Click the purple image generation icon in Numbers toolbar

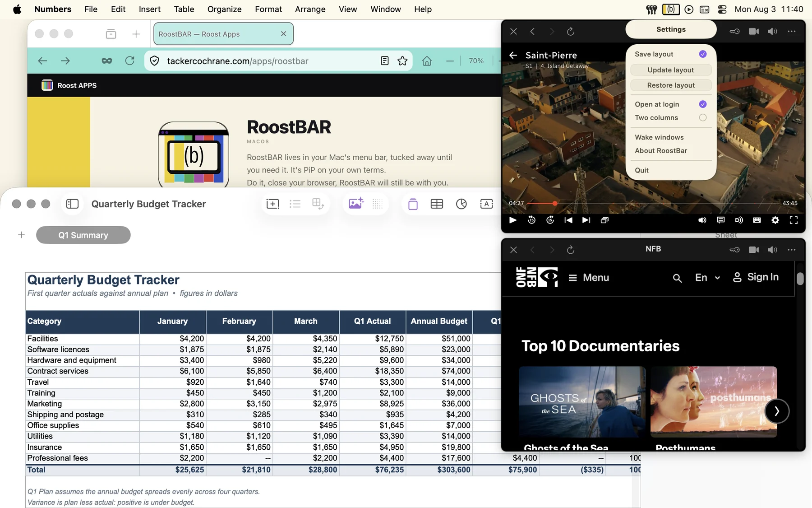[x=356, y=204]
